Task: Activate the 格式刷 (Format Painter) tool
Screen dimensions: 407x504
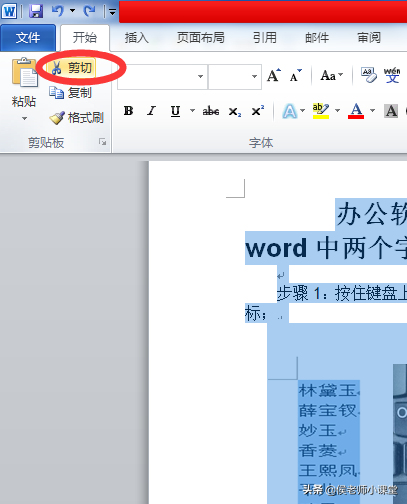Action: (x=76, y=118)
